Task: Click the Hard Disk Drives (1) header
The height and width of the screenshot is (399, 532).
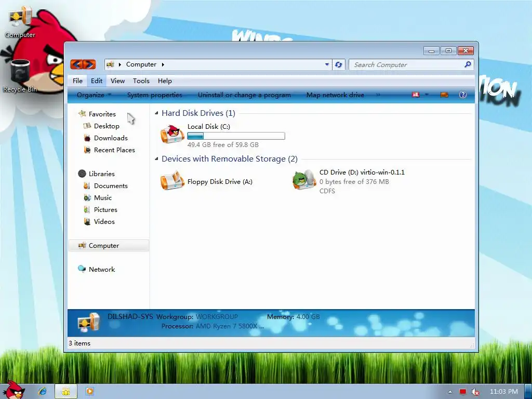Action: click(198, 113)
